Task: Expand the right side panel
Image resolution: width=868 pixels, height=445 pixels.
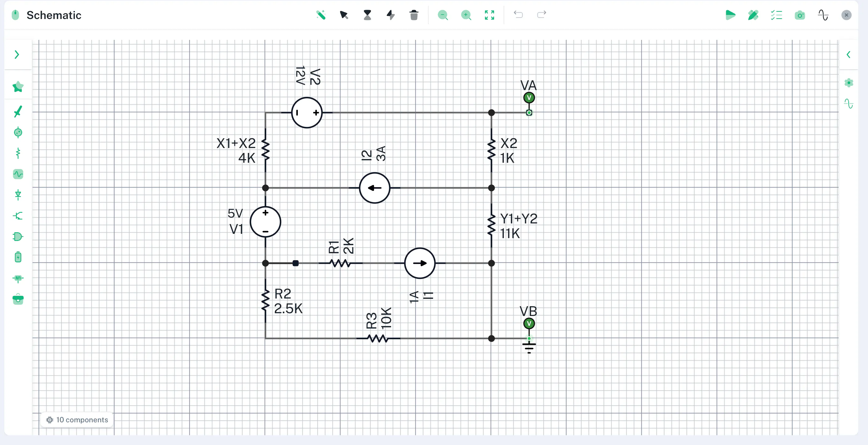Action: tap(848, 55)
